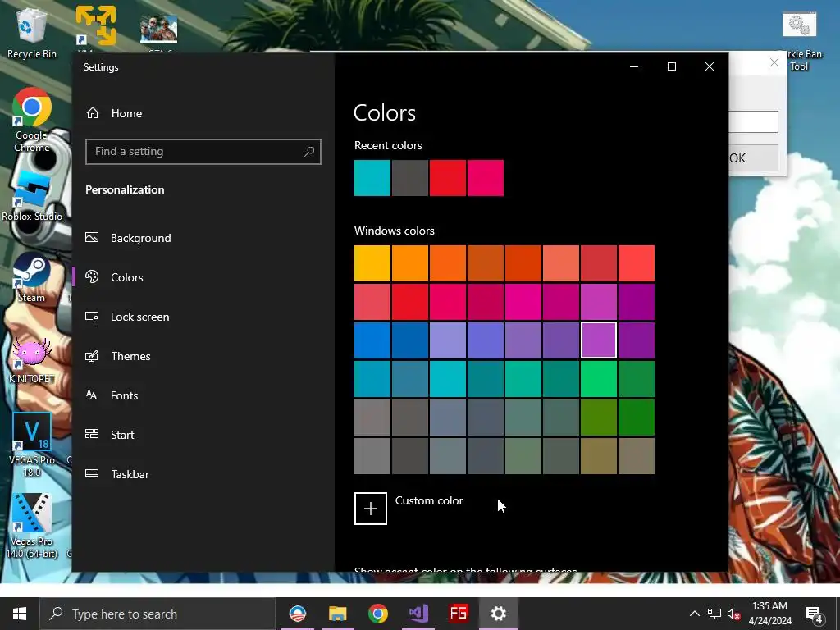Pick the teal recent color
The image size is (840, 630).
pyautogui.click(x=372, y=178)
